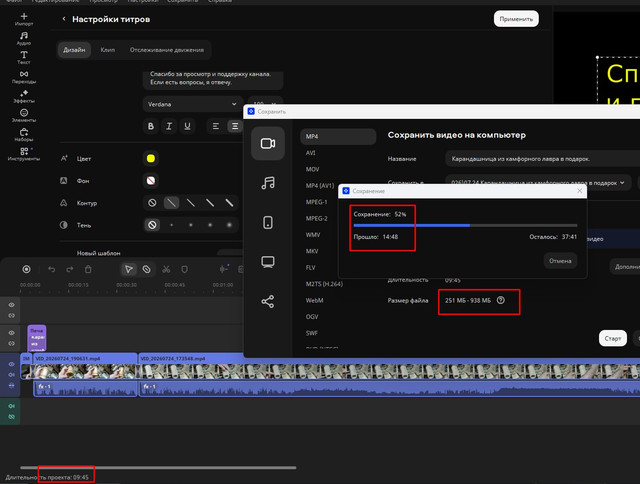
Task: Open the share upload export category
Action: (x=268, y=302)
